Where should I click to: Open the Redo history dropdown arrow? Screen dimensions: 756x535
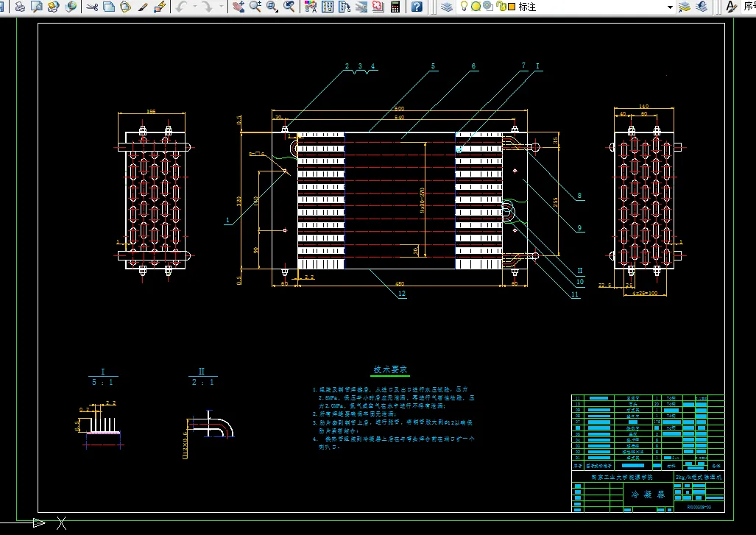222,7
